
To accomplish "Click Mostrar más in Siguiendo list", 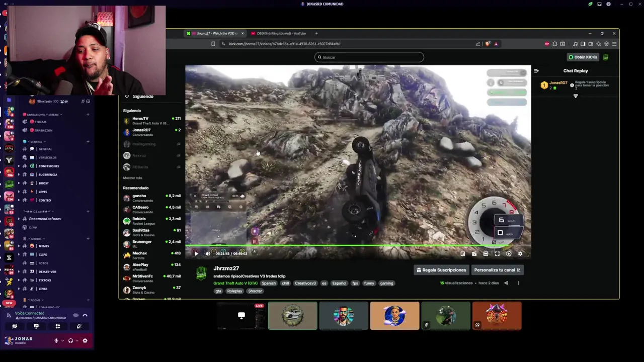I will (x=132, y=178).
